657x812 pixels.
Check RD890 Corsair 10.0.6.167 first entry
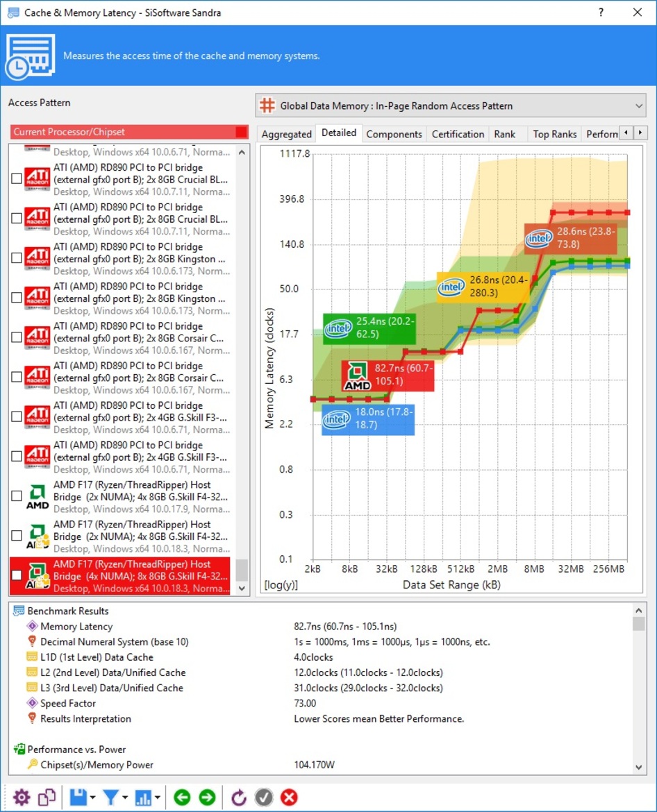[x=17, y=337]
